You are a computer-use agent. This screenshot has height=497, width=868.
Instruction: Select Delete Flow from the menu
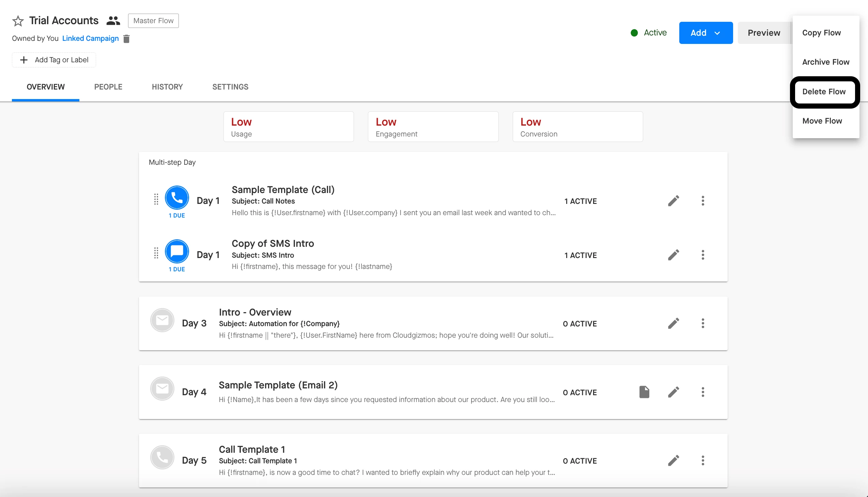[824, 92]
